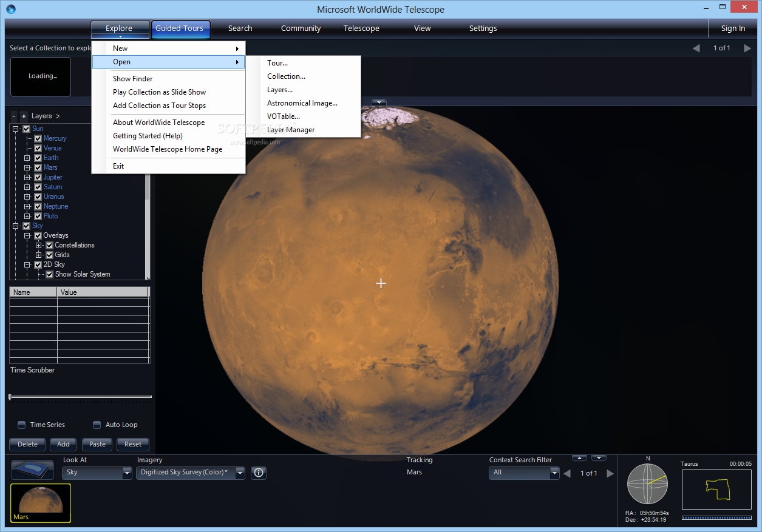Disable the Grids overlay checkbox
This screenshot has height=532, width=762.
pos(50,255)
